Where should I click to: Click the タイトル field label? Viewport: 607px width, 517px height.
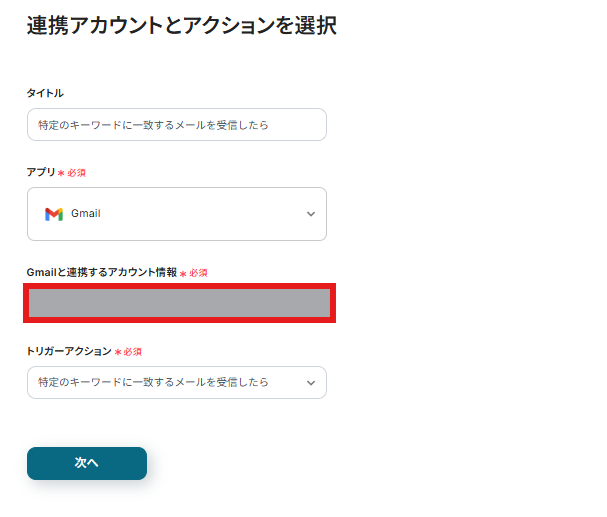pyautogui.click(x=45, y=93)
